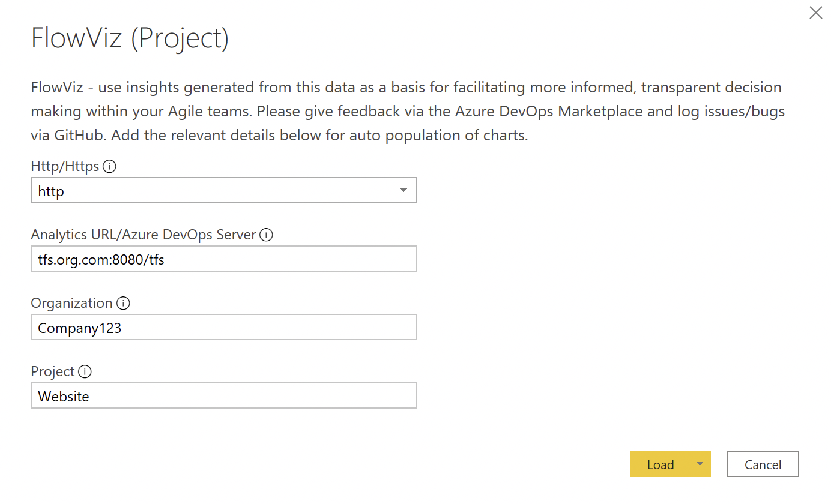Click the info icon next to Project
831x504 pixels.
pos(85,372)
